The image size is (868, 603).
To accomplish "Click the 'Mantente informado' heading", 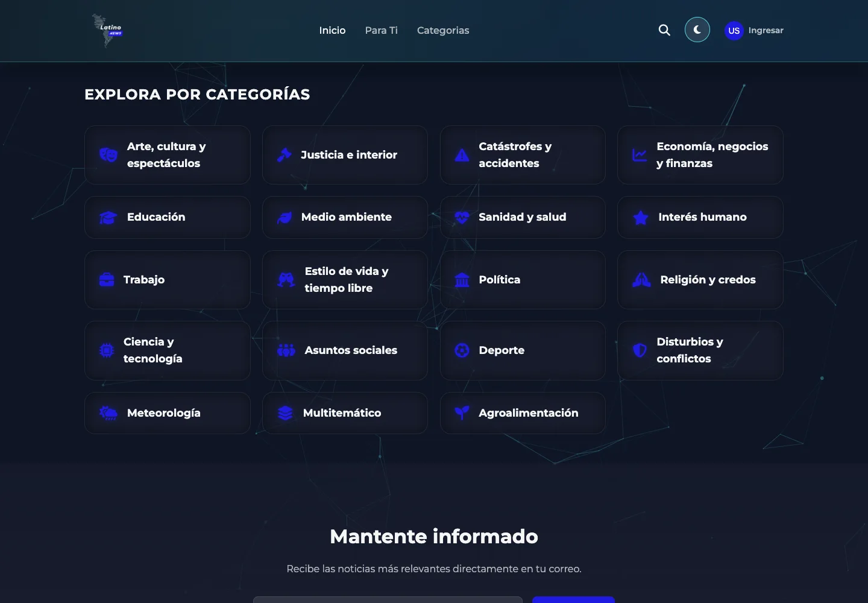I will (434, 536).
